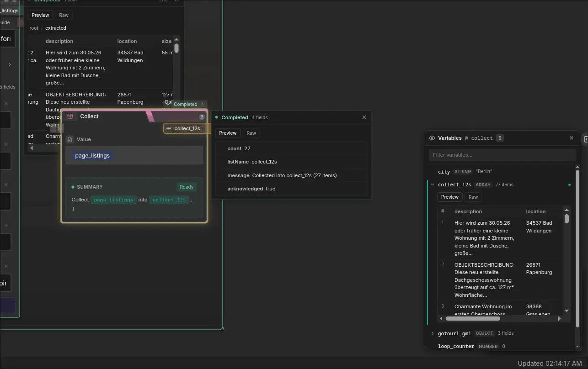Close the Variables panel
588x369 pixels.
point(571,138)
